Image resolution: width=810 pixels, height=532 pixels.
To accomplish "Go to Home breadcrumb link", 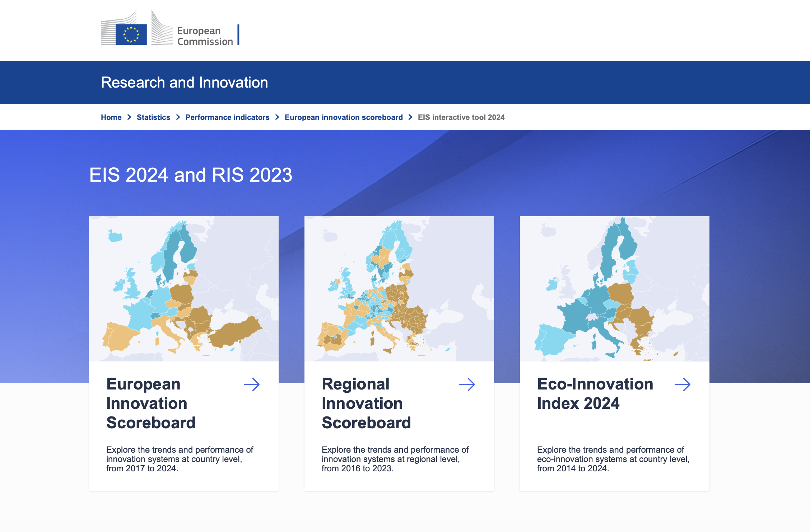I will 111,117.
